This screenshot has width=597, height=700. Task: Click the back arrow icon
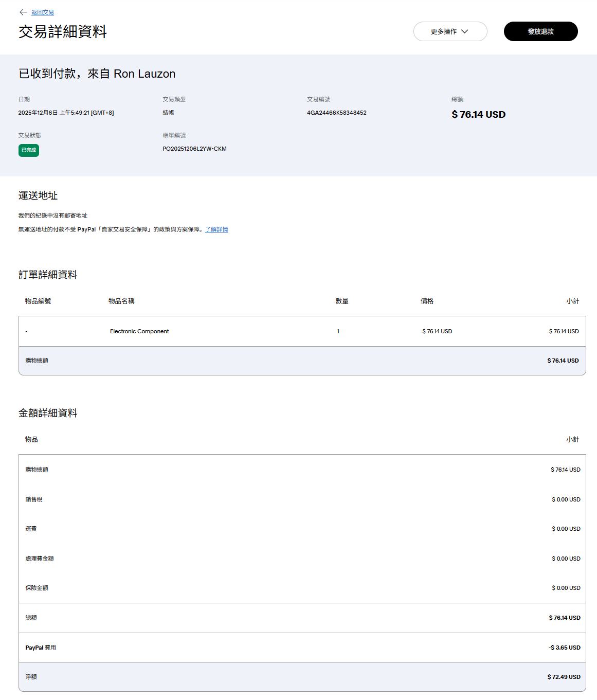pyautogui.click(x=23, y=12)
